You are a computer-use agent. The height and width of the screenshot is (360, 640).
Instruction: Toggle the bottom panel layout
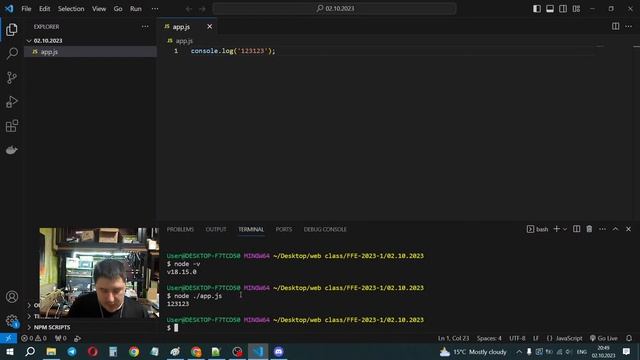(550, 9)
